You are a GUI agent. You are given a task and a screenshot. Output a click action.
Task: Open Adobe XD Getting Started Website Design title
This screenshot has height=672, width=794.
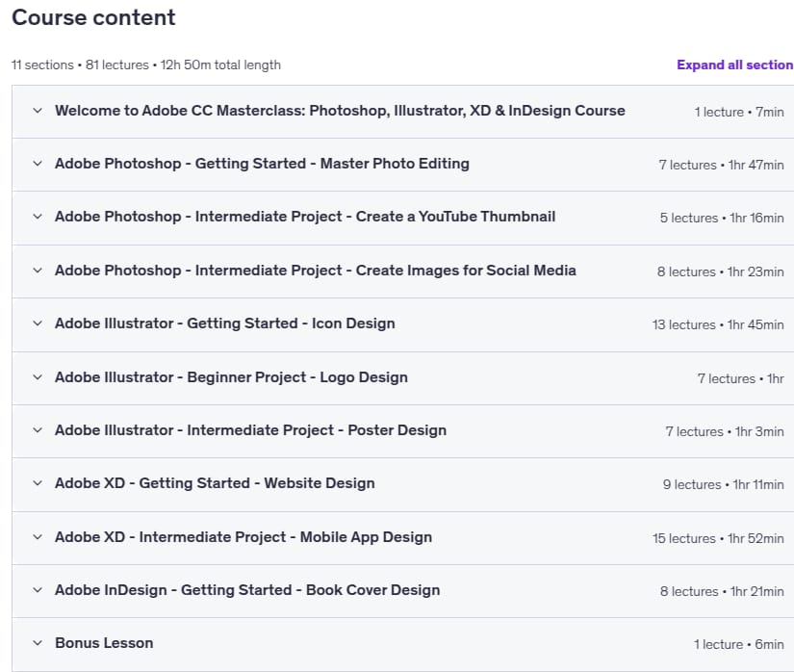click(x=215, y=483)
